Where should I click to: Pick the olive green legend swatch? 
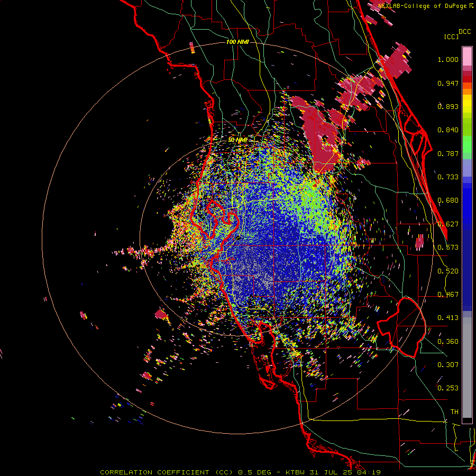(467, 126)
